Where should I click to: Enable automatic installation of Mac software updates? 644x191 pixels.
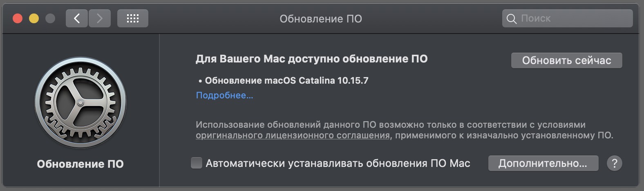(197, 163)
